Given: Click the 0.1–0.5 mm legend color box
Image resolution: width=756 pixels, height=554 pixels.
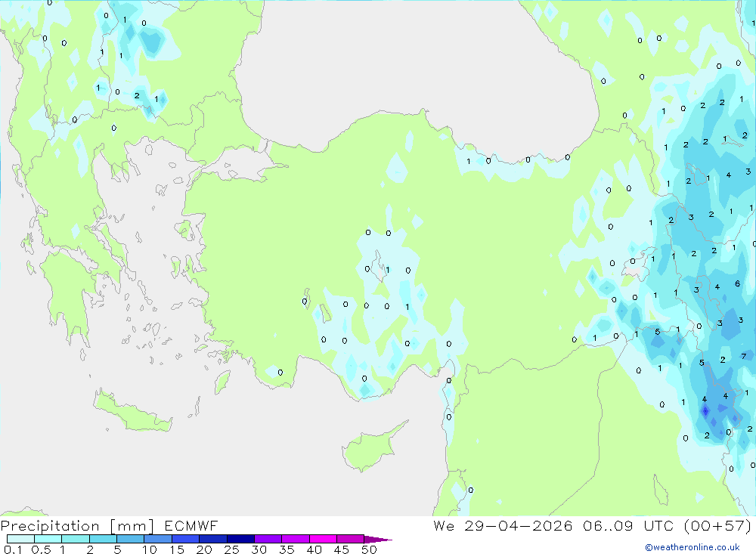Looking at the screenshot, I should tap(20, 539).
